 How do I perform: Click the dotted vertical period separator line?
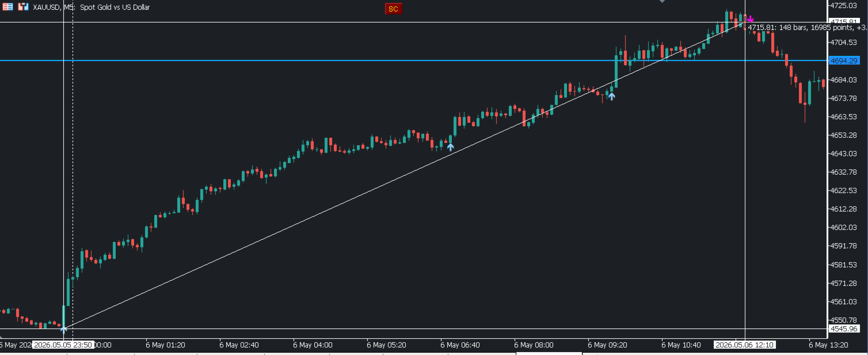pos(73,169)
